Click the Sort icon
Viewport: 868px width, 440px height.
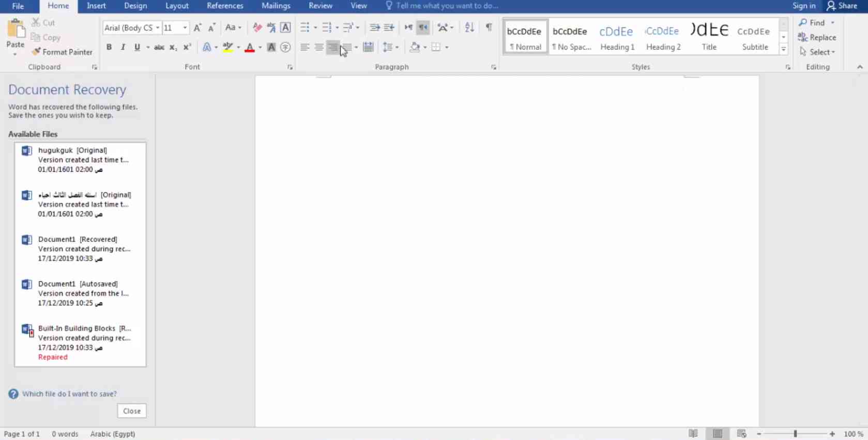pos(469,27)
